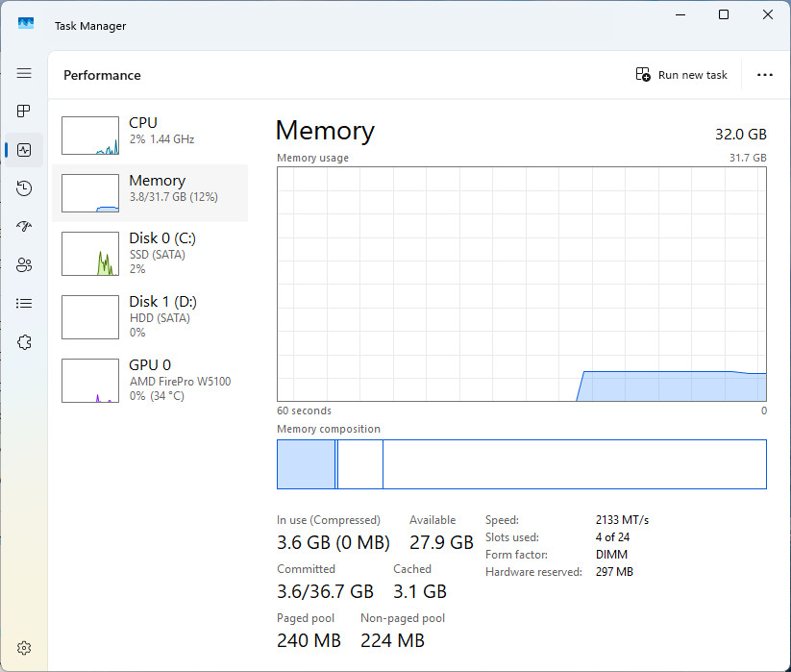This screenshot has width=791, height=672.
Task: Click the 32.0 GB total memory text
Action: point(741,135)
